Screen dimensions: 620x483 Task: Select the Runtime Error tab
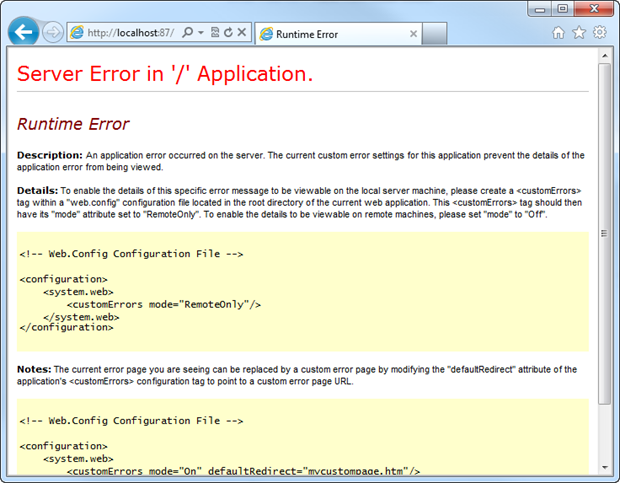click(x=338, y=34)
